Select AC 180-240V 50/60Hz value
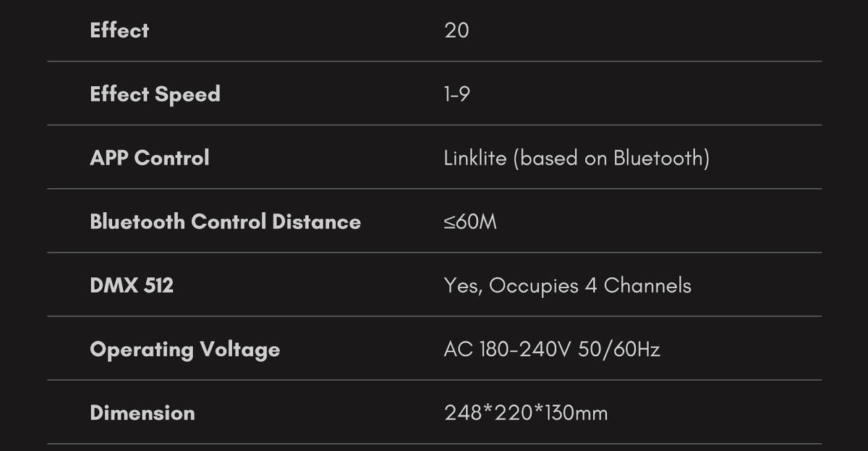Screen dimensions: 868x451 tap(552, 350)
